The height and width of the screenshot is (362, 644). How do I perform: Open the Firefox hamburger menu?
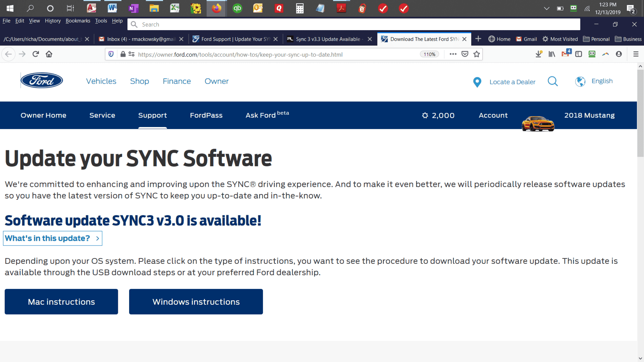click(636, 54)
